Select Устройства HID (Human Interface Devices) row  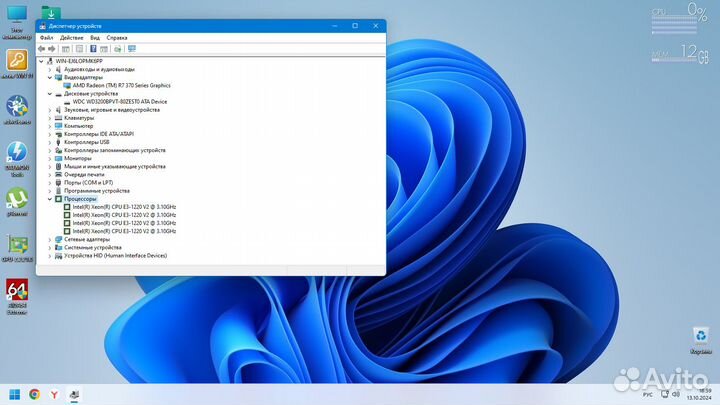point(115,255)
